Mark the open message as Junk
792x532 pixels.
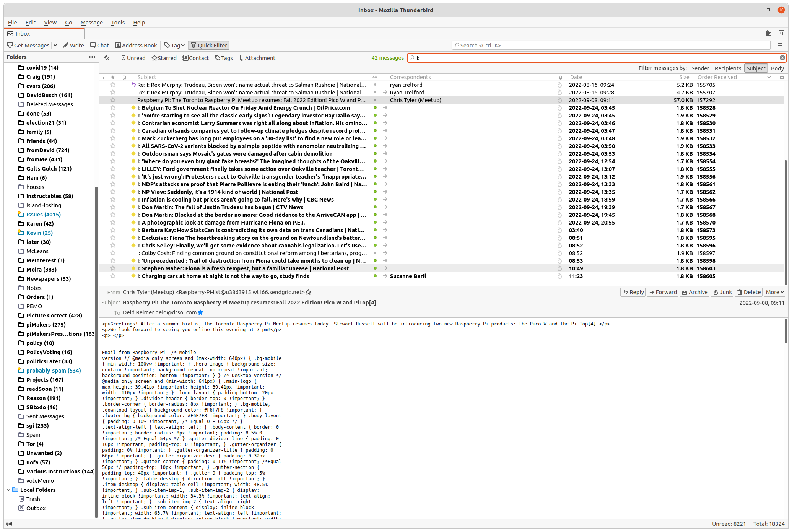coord(722,292)
